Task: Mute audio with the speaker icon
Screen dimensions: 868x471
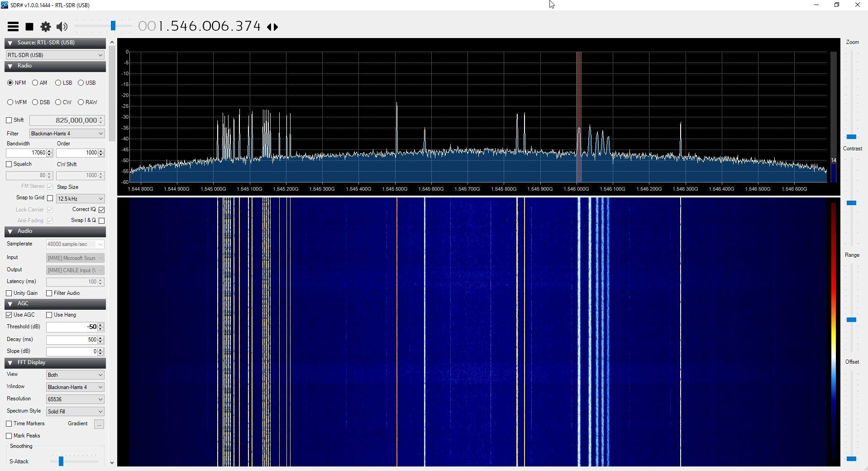Action: click(62, 27)
